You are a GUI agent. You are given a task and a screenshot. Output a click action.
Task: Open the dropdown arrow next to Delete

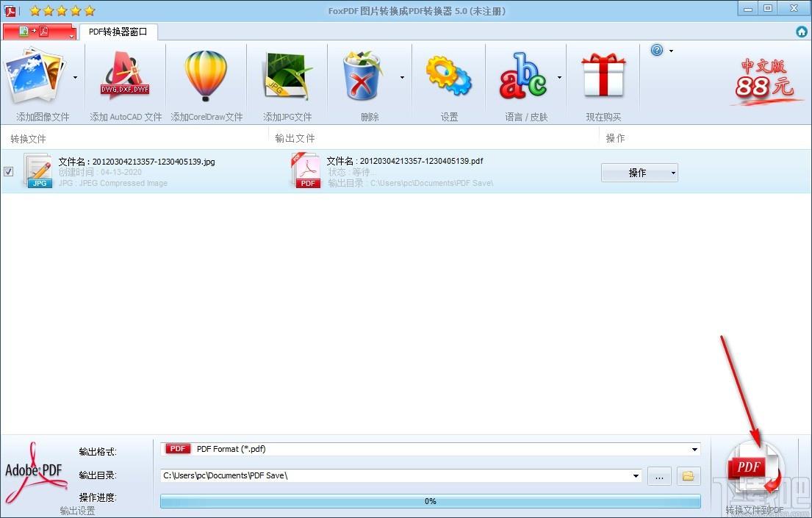[402, 78]
